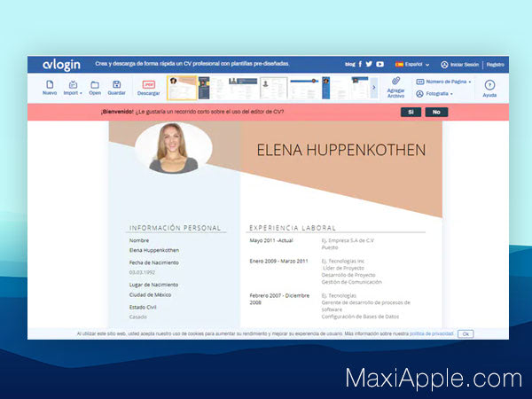This screenshot has width=532, height=399.
Task: Expand the Número de Página dropdown
Action: (443, 82)
